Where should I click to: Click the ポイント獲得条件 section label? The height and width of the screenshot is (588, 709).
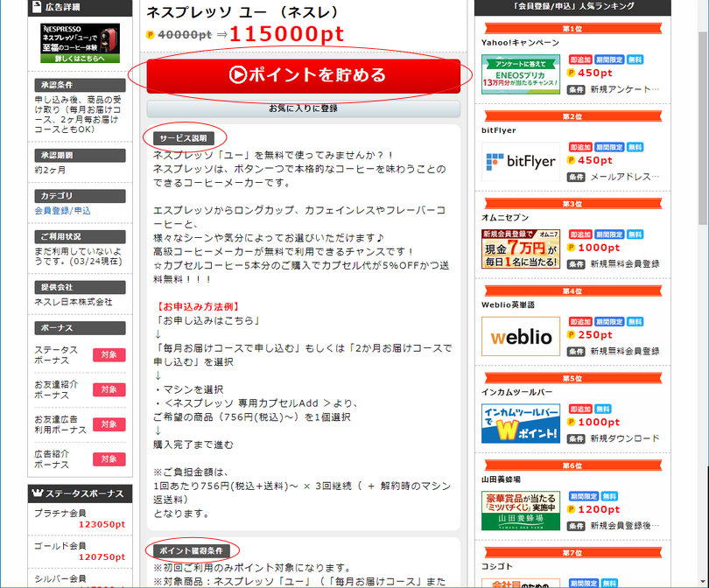click(192, 551)
